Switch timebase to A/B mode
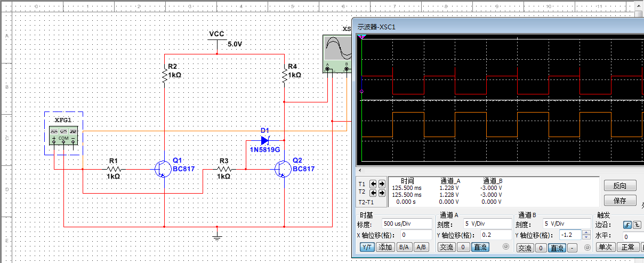 (421, 247)
